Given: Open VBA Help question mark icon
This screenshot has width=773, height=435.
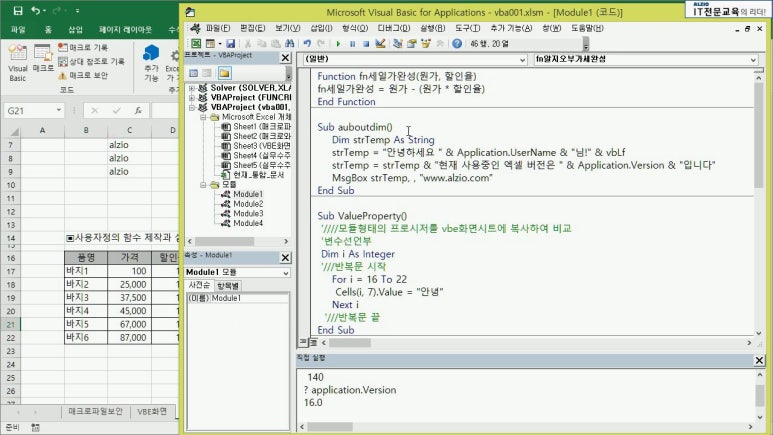Looking at the screenshot, I should click(x=457, y=44).
